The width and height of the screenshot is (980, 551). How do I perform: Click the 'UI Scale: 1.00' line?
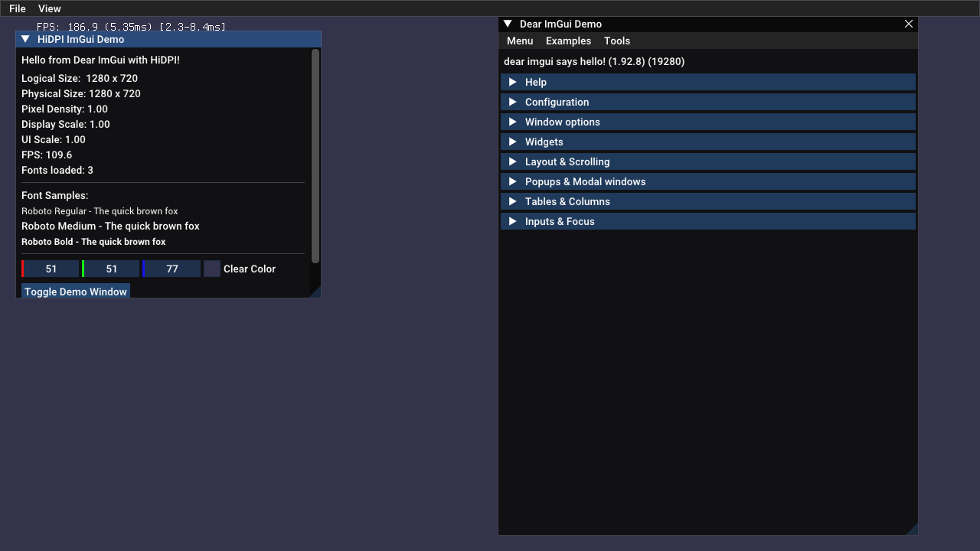[54, 139]
